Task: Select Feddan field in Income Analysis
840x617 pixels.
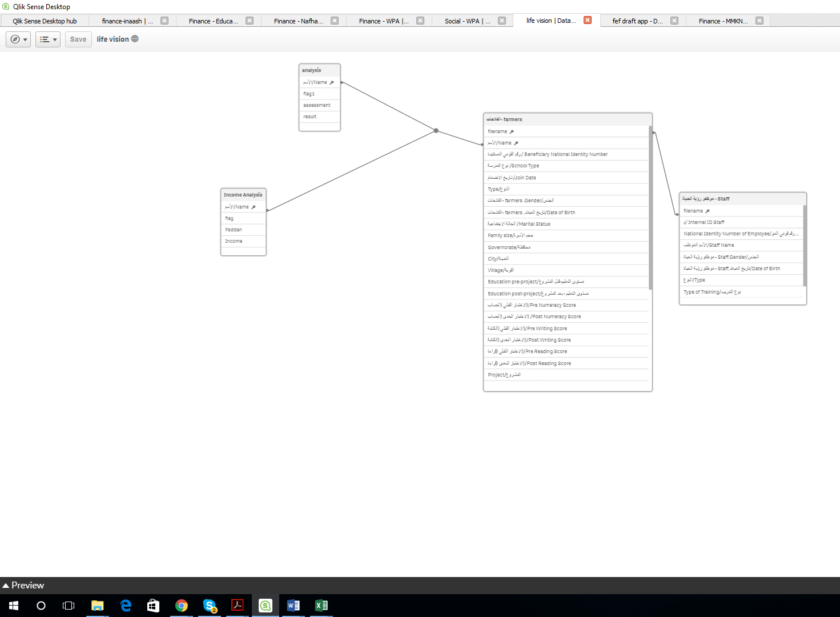Action: [243, 230]
